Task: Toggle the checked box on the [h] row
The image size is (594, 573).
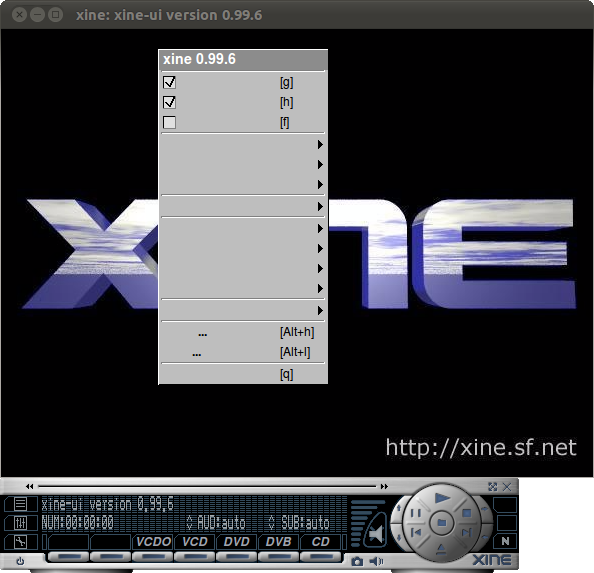Action: pos(169,102)
